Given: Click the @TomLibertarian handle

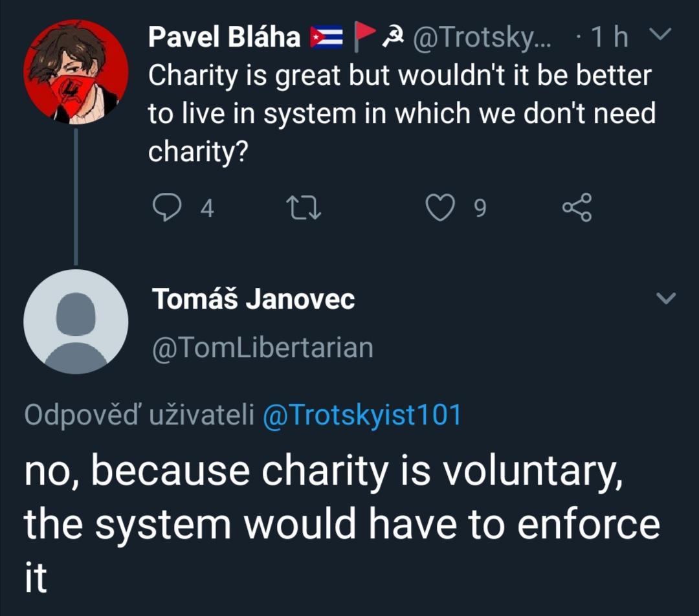Looking at the screenshot, I should point(262,348).
